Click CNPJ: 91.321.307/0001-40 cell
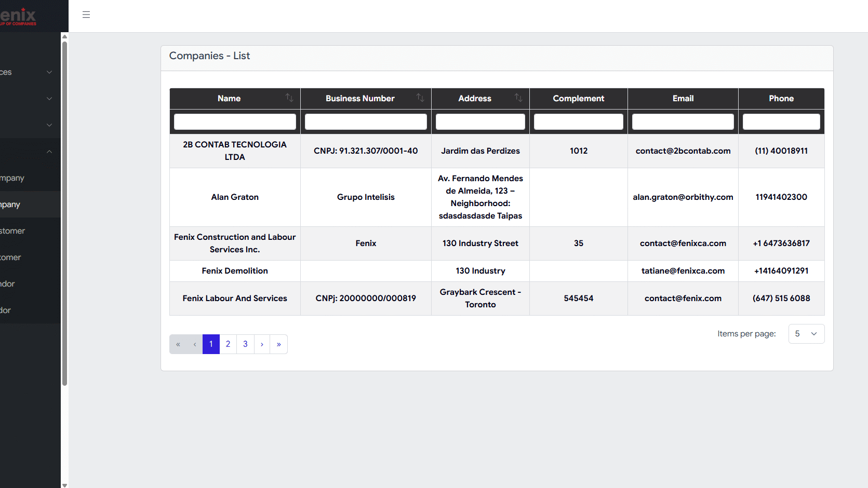Screen dimensions: 868x488 point(366,151)
